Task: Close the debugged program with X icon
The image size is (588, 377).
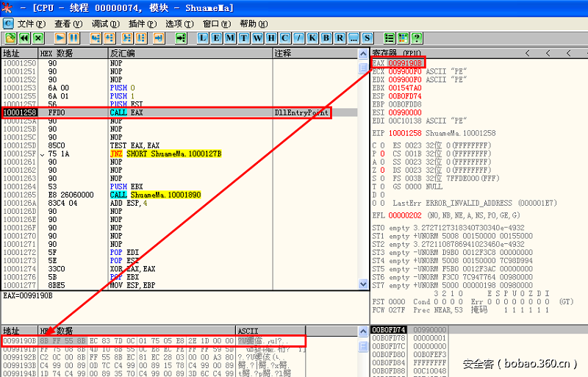Action: (38, 37)
